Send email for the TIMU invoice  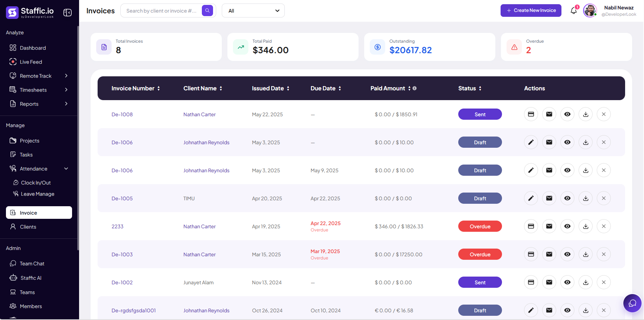[549, 198]
